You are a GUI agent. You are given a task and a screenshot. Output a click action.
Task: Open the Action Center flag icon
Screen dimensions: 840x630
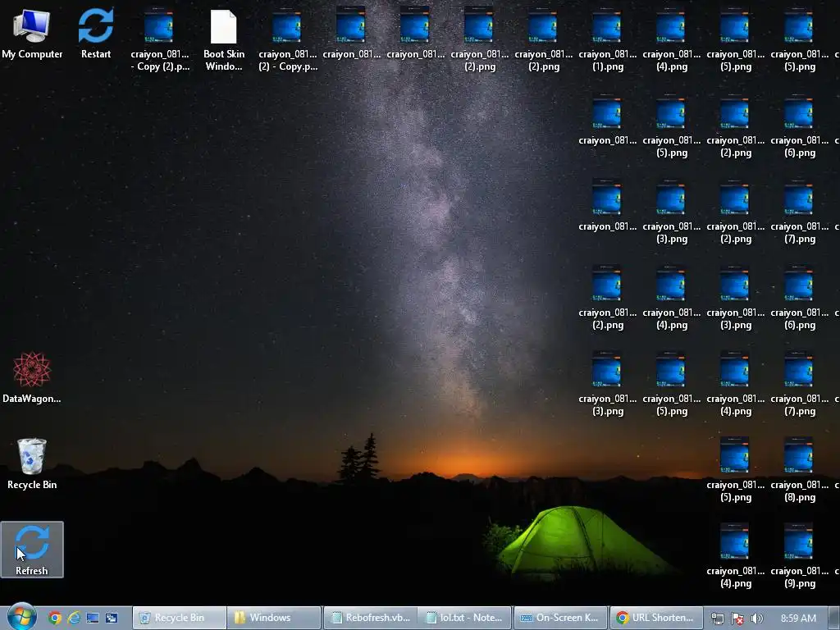click(737, 619)
